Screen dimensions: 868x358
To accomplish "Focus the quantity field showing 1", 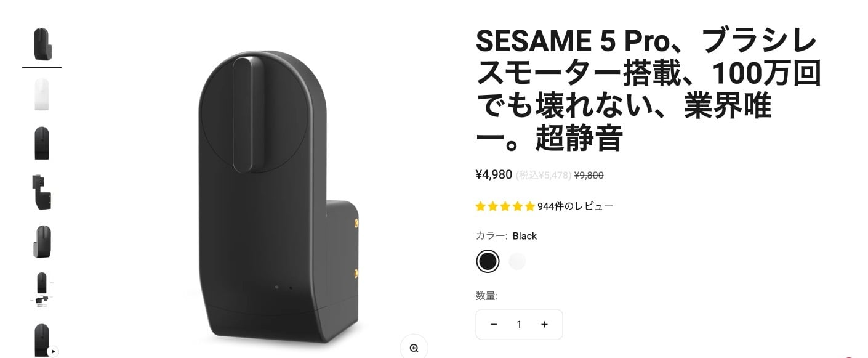I will (519, 325).
